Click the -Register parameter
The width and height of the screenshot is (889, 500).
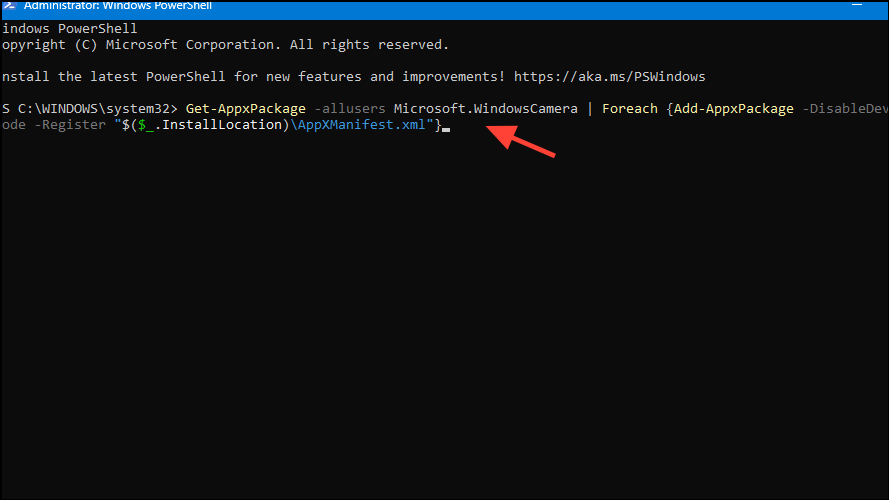click(70, 125)
